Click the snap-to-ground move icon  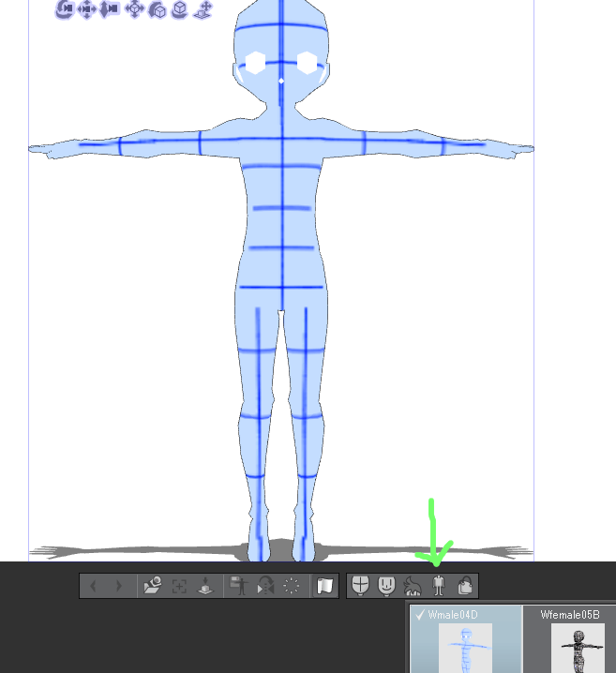point(202,9)
